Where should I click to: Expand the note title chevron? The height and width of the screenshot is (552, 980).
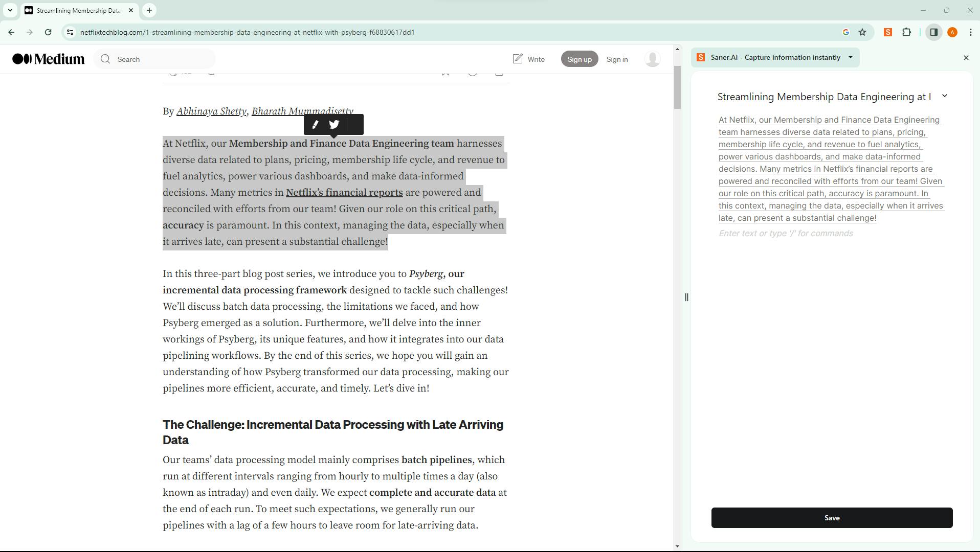tap(945, 96)
